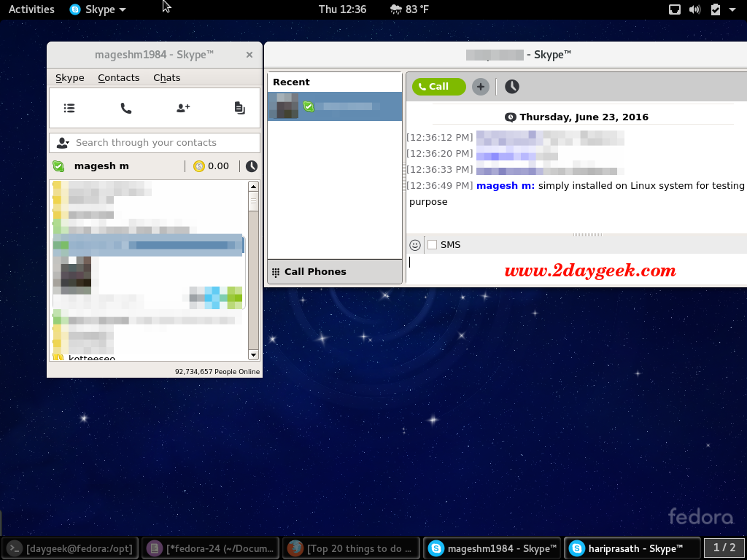Open the clock showing Thu 12:36

tap(343, 9)
